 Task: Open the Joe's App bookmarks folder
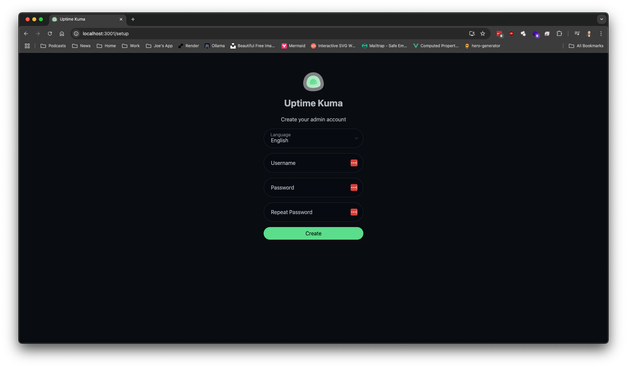click(x=159, y=46)
